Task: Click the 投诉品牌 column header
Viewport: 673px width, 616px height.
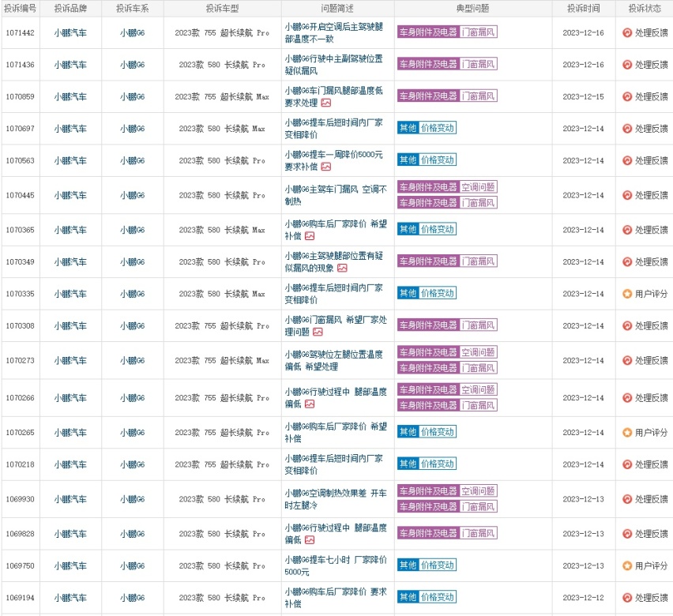Action: 70,9
